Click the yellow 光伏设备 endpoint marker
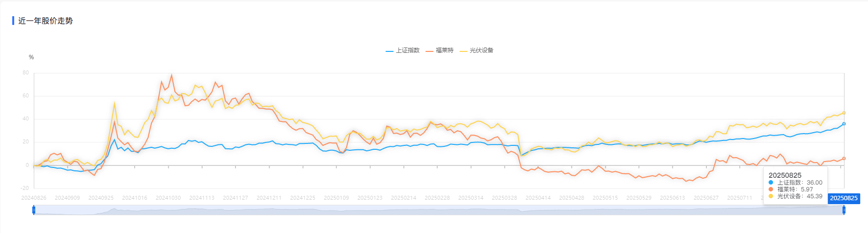The image size is (868, 233). click(x=844, y=113)
